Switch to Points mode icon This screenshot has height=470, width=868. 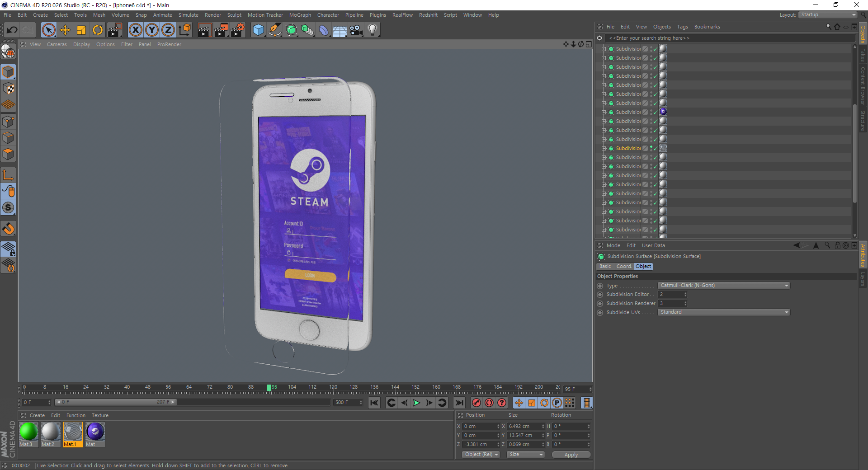click(x=8, y=122)
